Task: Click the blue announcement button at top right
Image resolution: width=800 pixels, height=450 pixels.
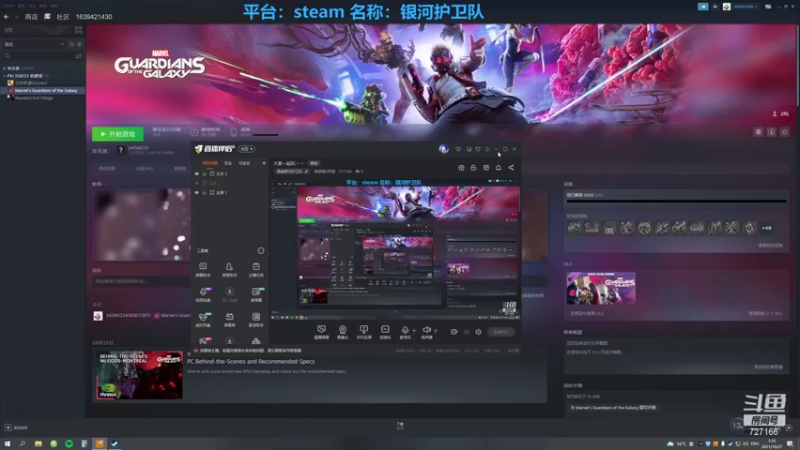Action: click(703, 7)
